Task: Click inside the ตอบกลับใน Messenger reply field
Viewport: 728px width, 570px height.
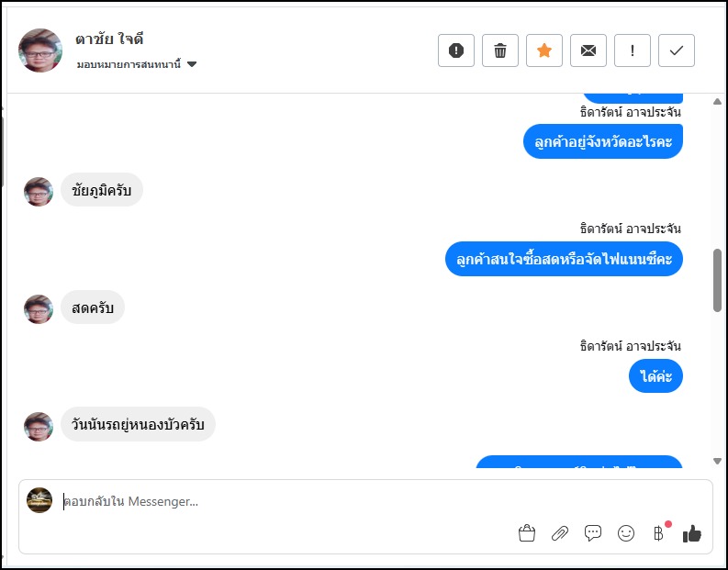Action: coord(275,502)
